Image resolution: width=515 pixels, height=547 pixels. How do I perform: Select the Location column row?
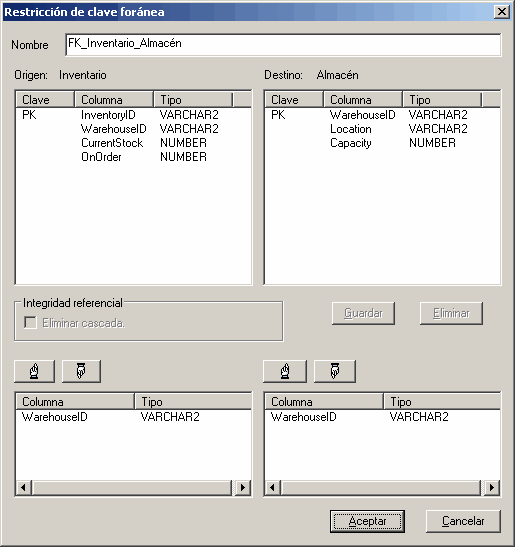[382, 129]
